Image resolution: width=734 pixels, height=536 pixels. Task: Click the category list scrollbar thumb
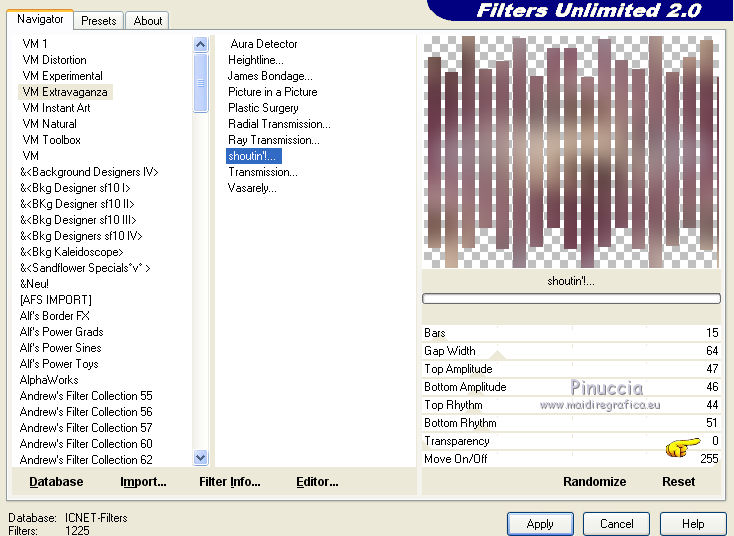200,83
